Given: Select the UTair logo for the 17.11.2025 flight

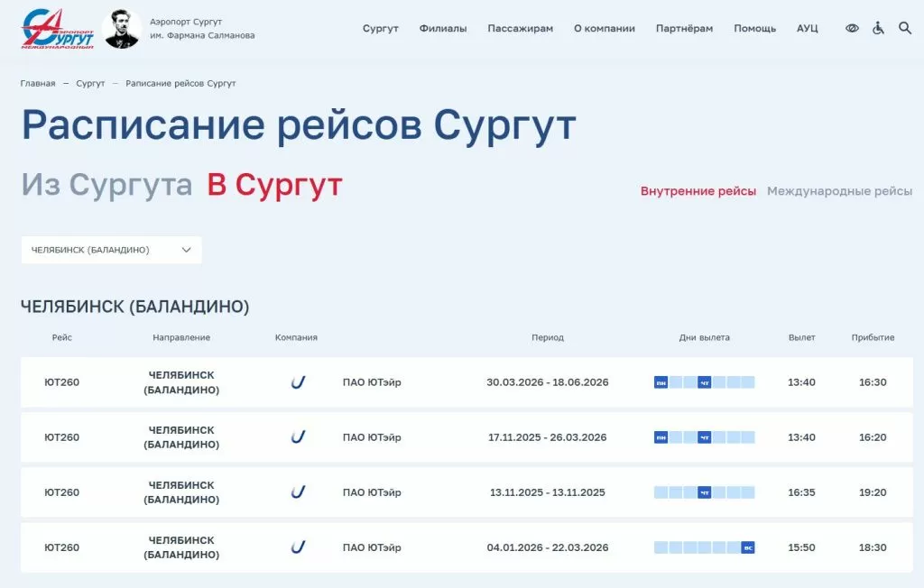Looking at the screenshot, I should (x=297, y=437).
